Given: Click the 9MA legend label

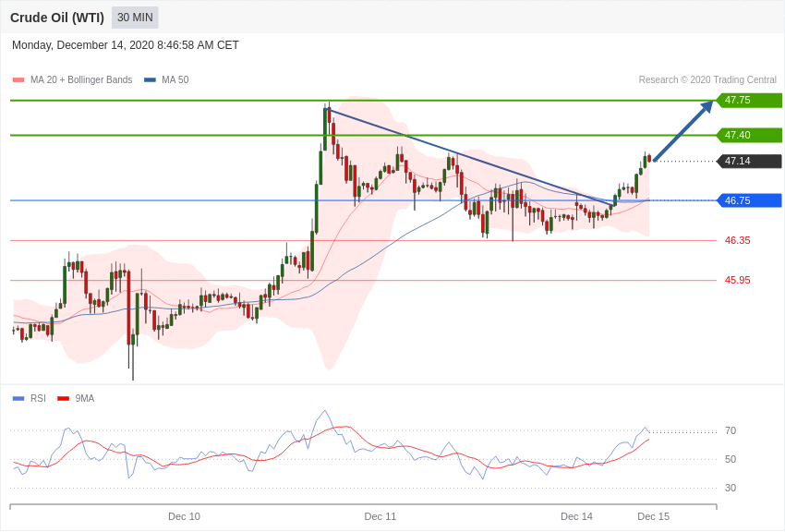Looking at the screenshot, I should pyautogui.click(x=85, y=398).
